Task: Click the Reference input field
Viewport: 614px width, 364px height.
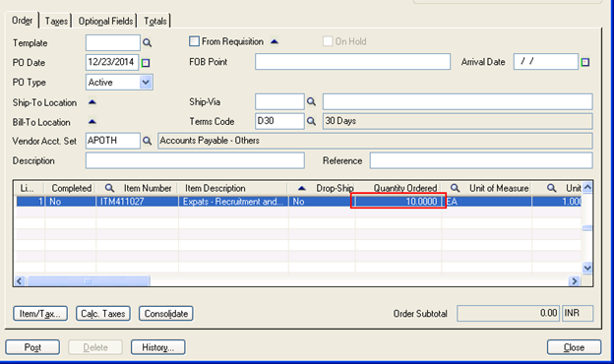Action: coord(481,161)
